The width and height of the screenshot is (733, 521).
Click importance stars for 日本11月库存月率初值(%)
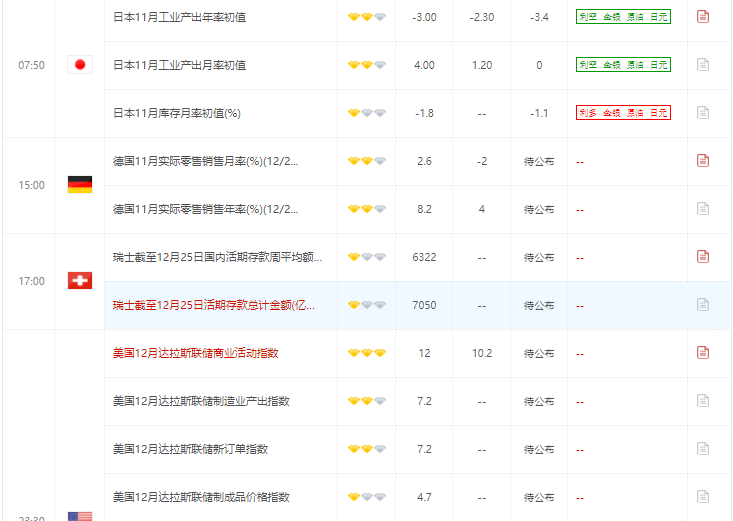coord(367,113)
